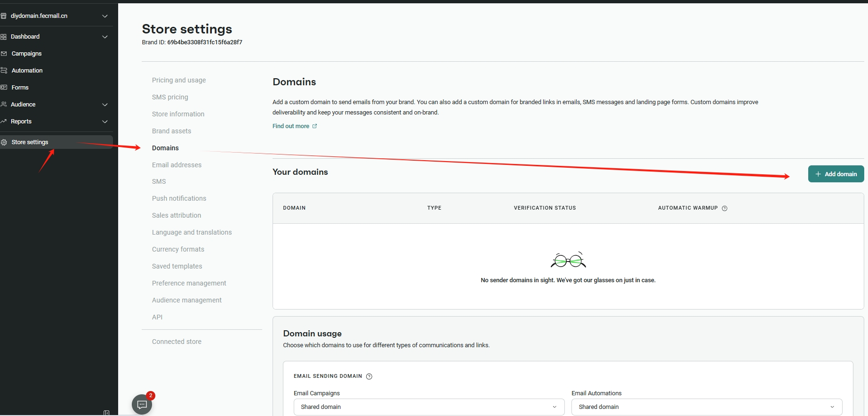868x416 pixels.
Task: Click the Store settings gear icon
Action: pos(4,142)
